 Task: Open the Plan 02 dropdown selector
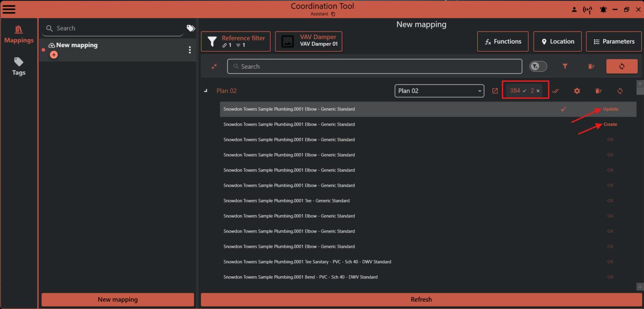439,91
